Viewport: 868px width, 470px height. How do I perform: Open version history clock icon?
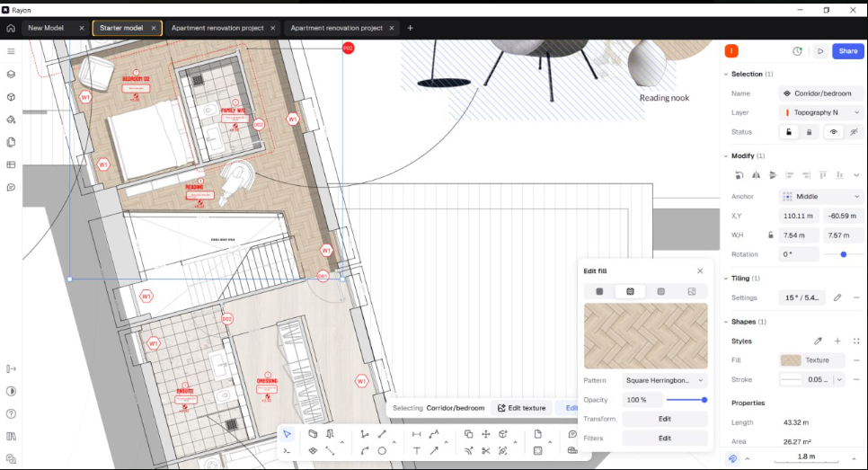click(797, 51)
